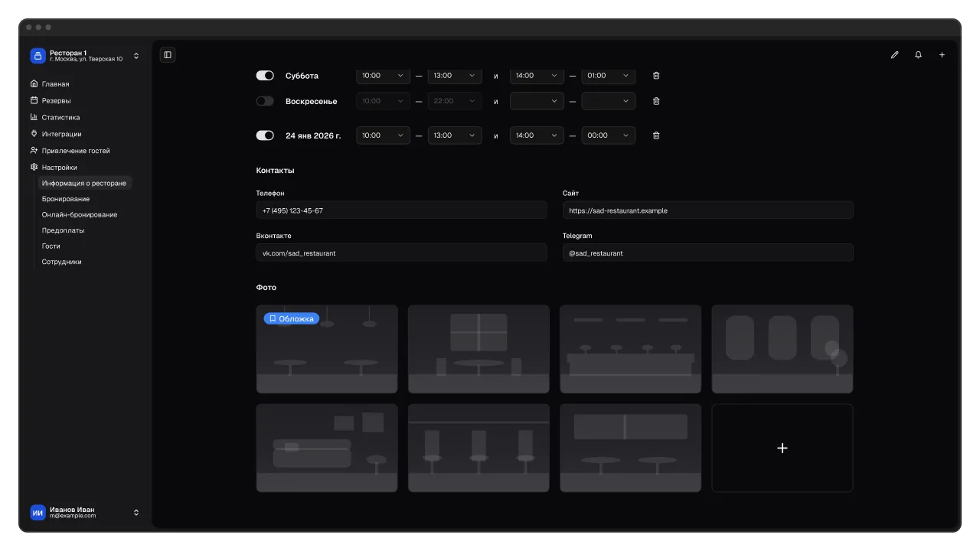980x551 pixels.
Task: Toggle the sidebar panel icon
Action: coord(168,55)
